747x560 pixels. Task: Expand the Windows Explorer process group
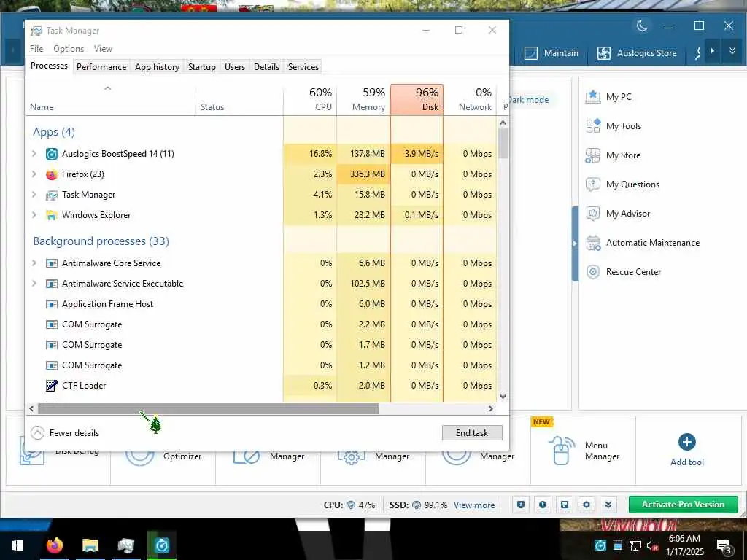(x=34, y=215)
